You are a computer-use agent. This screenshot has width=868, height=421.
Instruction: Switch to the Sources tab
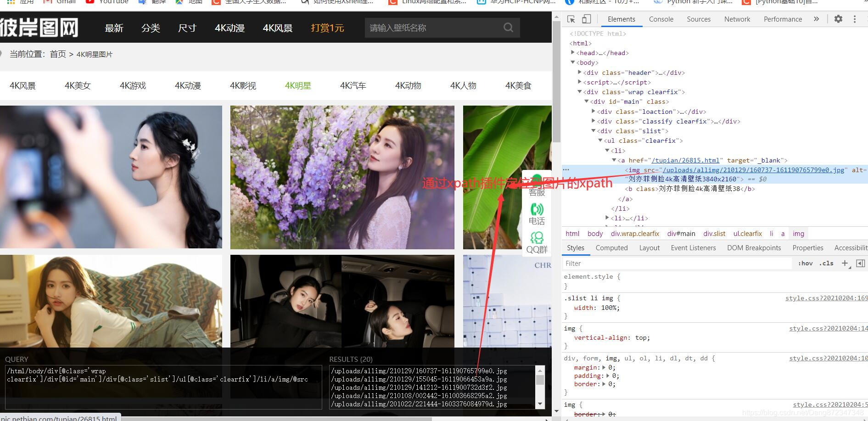click(699, 19)
